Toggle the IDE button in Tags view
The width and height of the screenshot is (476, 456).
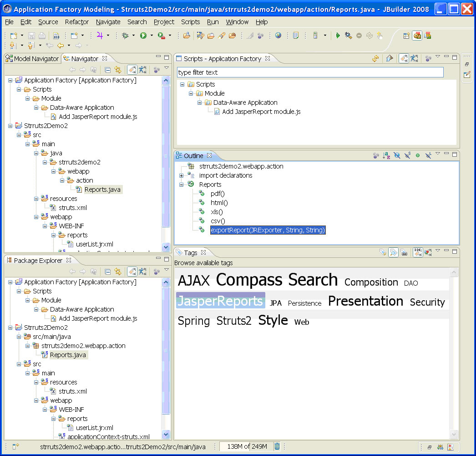click(x=418, y=252)
